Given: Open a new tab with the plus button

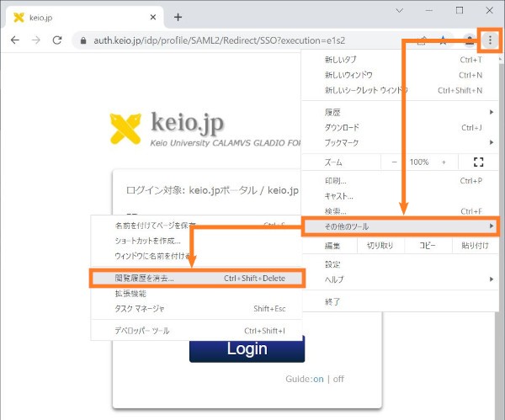Looking at the screenshot, I should (x=178, y=17).
